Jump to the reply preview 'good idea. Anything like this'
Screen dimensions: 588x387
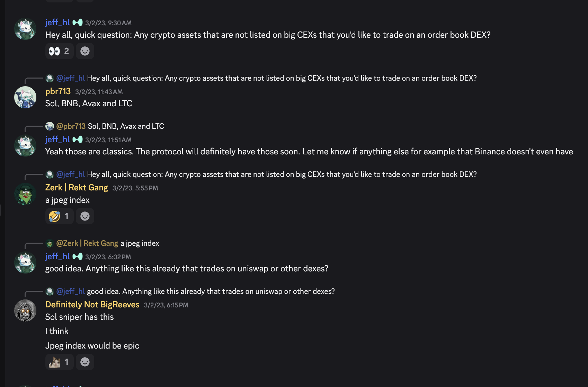click(x=211, y=291)
